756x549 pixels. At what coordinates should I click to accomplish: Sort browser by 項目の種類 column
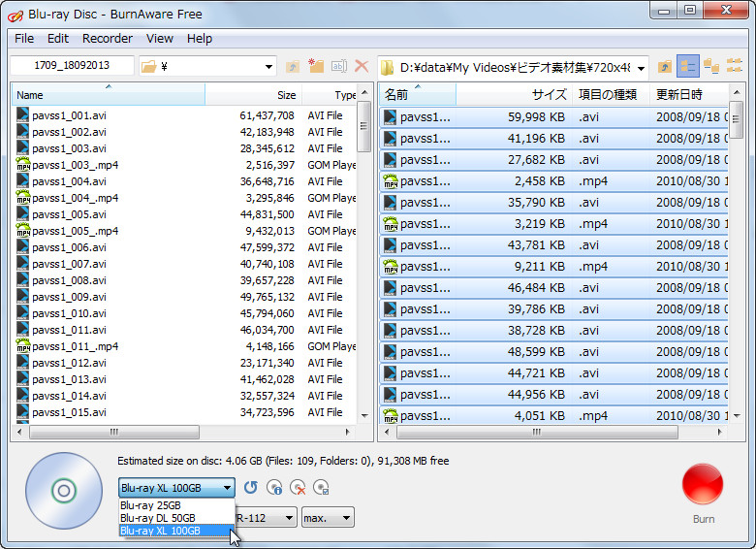(x=612, y=94)
